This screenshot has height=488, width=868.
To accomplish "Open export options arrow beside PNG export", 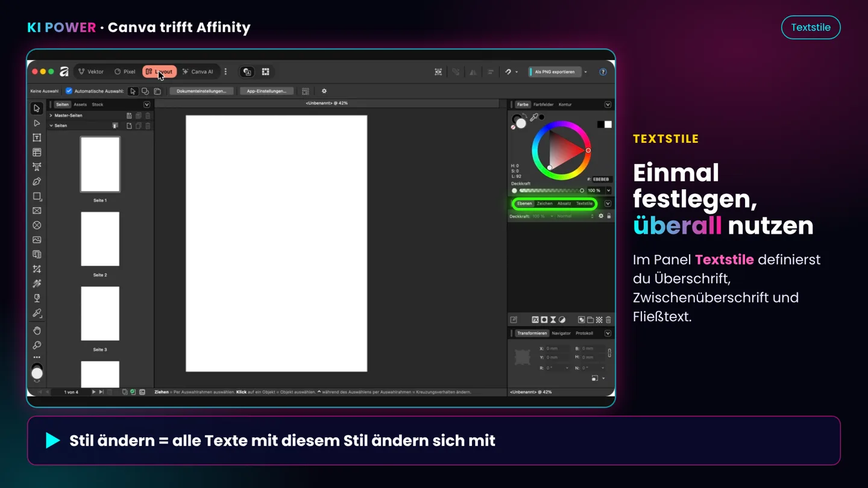I will coord(586,72).
